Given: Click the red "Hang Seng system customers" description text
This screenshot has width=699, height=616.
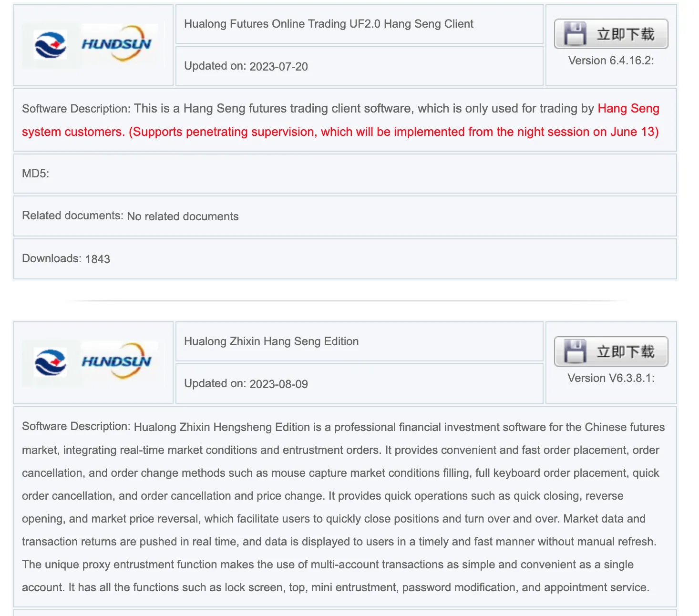Looking at the screenshot, I should click(340, 120).
